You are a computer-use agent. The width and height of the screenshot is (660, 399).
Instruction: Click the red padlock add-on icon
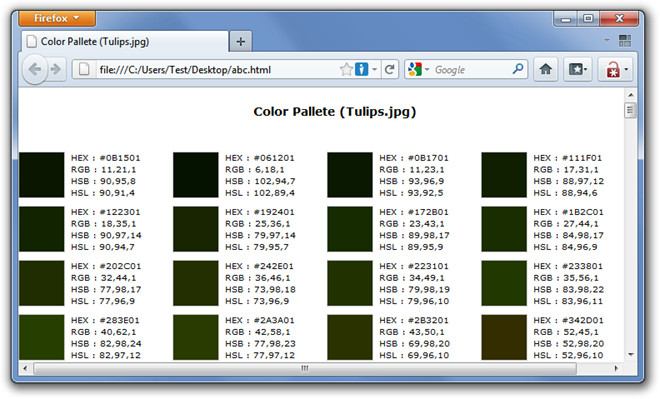click(x=612, y=69)
